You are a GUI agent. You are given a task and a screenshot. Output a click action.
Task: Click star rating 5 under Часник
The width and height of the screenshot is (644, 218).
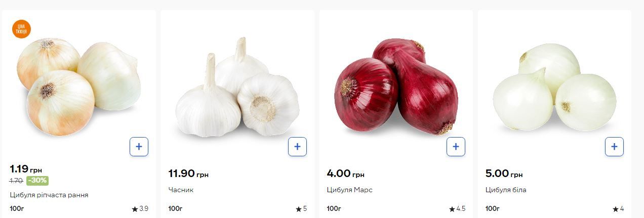pyautogui.click(x=301, y=208)
